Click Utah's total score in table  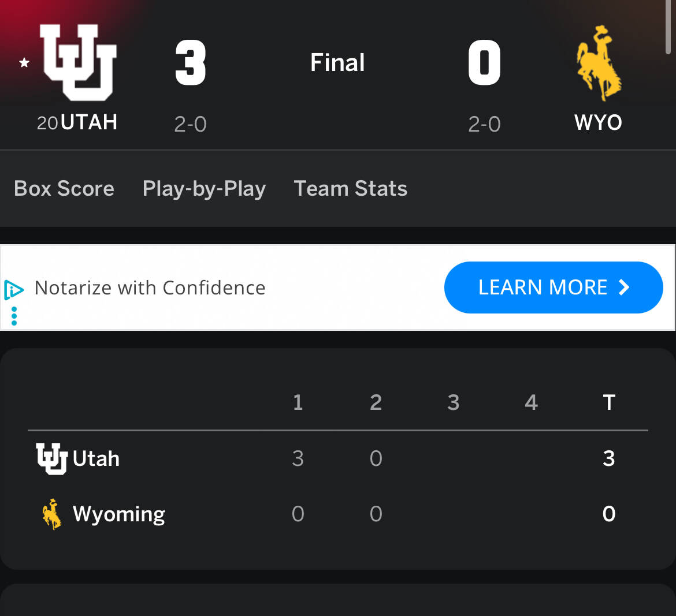click(x=608, y=458)
